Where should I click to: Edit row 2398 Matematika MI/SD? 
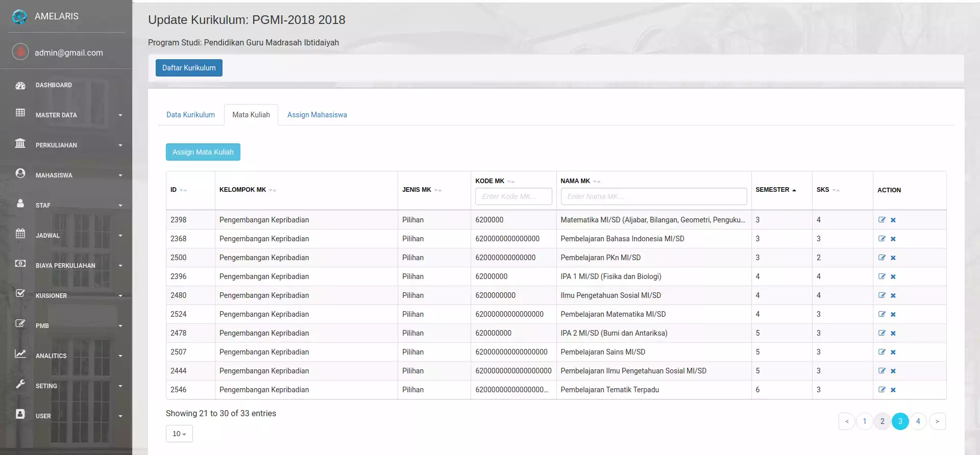[x=881, y=220]
